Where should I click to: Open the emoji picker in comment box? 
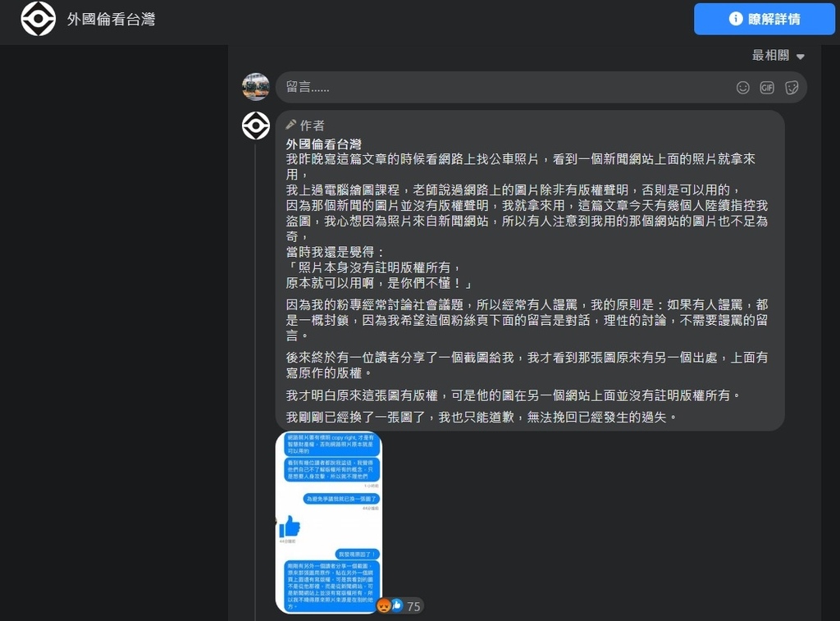pyautogui.click(x=742, y=87)
